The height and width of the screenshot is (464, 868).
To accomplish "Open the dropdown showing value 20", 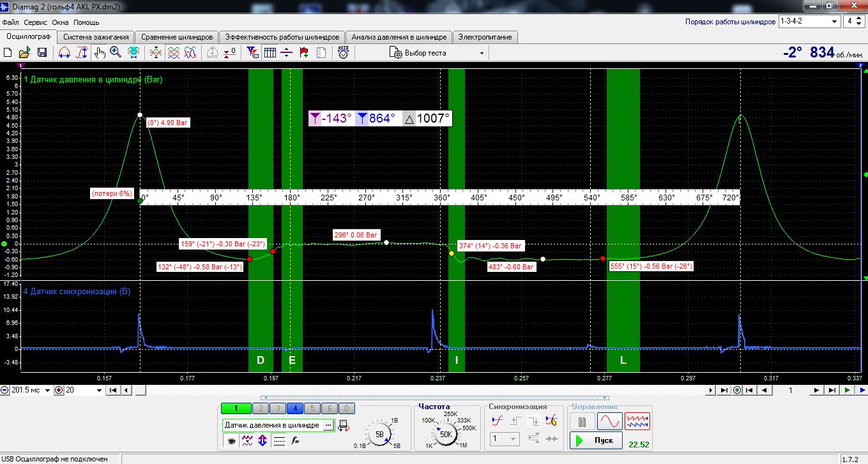I will (x=82, y=390).
